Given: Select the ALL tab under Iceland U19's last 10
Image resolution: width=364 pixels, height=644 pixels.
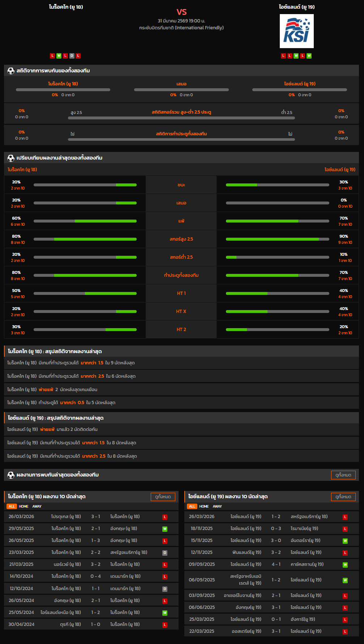Looking at the screenshot, I should 192,507.
